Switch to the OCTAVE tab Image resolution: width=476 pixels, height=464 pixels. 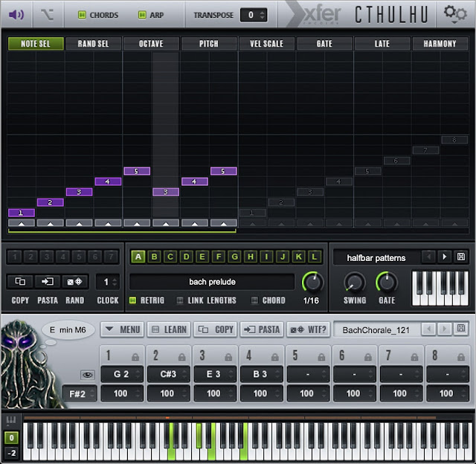click(151, 44)
